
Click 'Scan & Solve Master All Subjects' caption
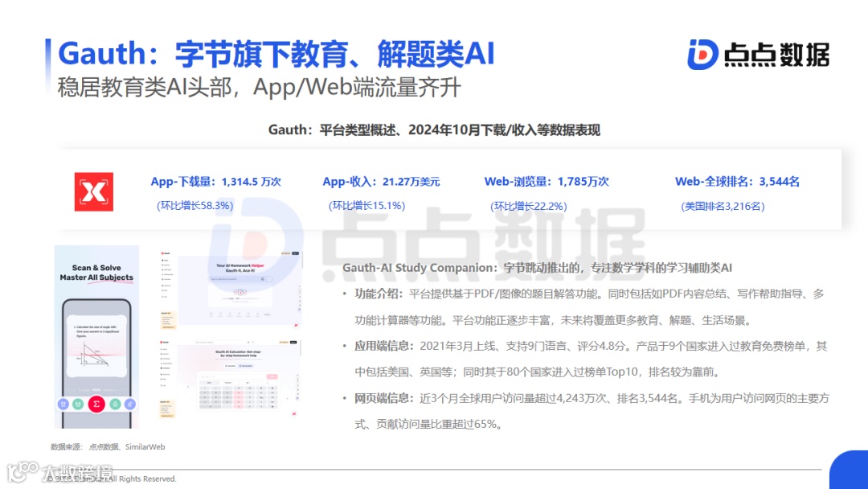97,273
